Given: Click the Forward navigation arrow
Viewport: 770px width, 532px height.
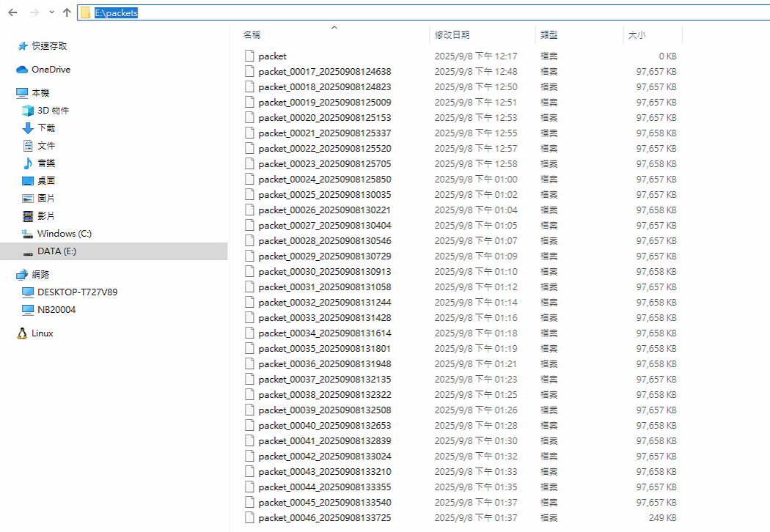Looking at the screenshot, I should (x=34, y=12).
